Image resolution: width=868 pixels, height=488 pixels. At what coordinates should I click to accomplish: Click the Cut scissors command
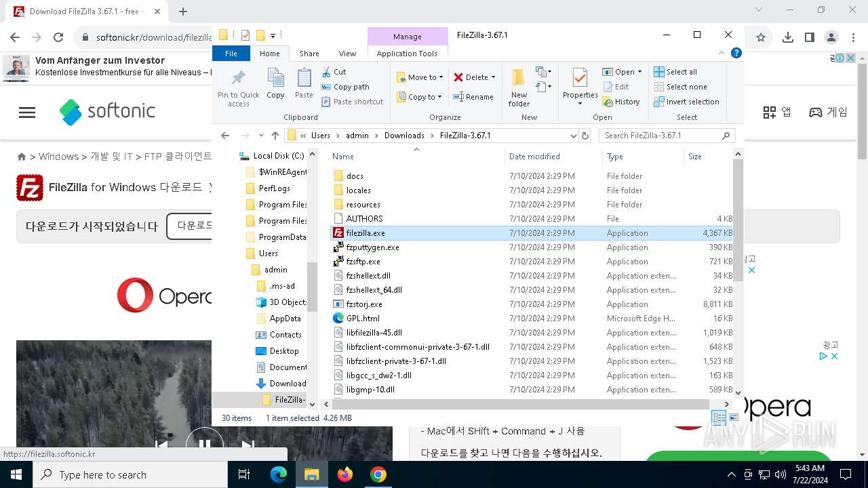334,72
